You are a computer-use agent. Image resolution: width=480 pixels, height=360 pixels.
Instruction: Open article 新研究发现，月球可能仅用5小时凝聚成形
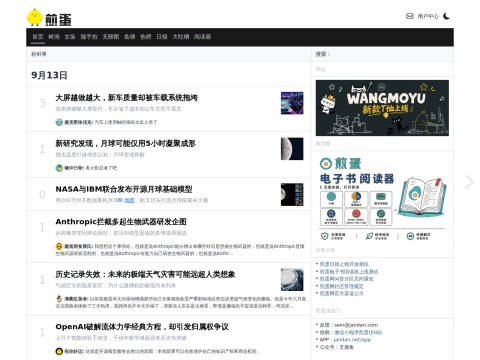coord(125,143)
